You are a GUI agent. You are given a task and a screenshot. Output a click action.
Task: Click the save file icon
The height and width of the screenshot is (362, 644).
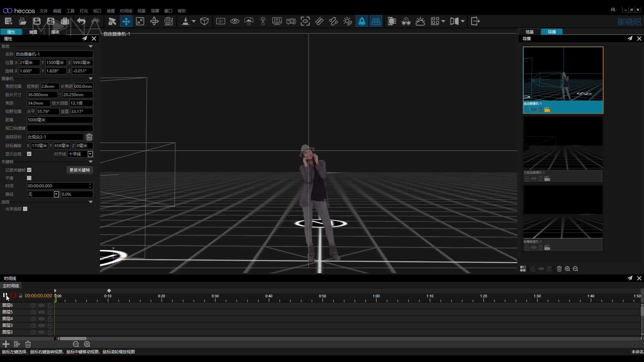37,21
